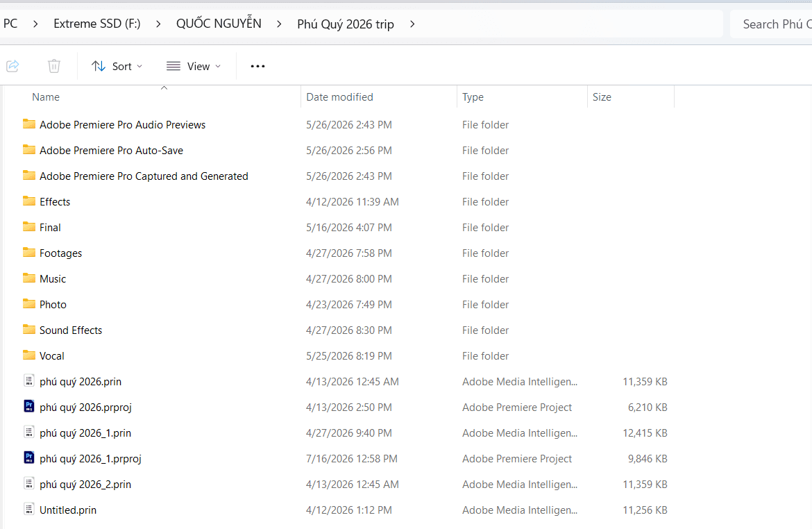Click the Adobe Premiere Pro Audio Previews name

click(x=122, y=125)
